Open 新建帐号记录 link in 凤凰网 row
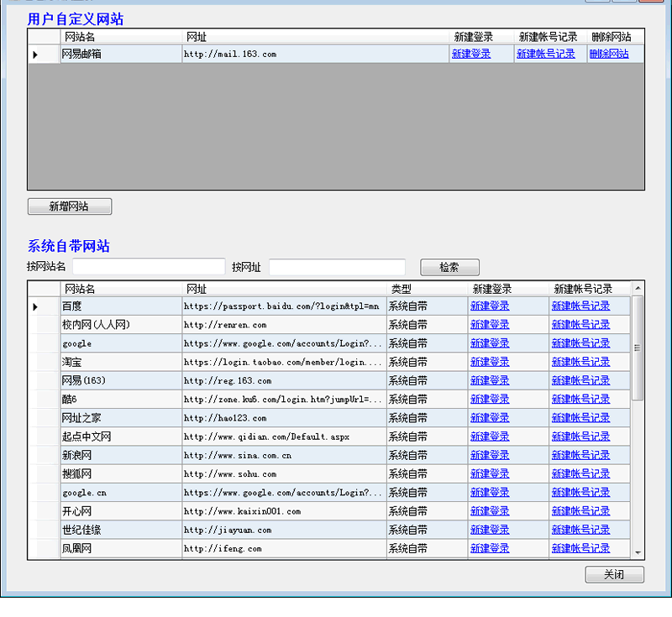This screenshot has height=617, width=672. 580,548
